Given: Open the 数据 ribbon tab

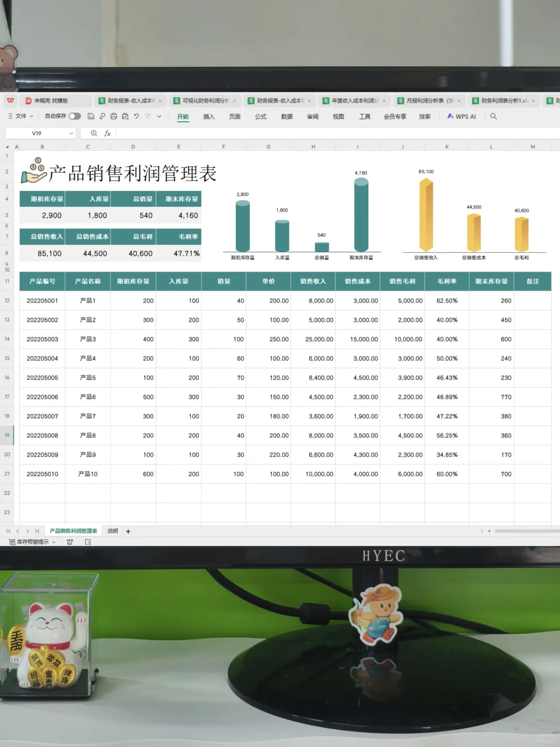Looking at the screenshot, I should pyautogui.click(x=287, y=117).
